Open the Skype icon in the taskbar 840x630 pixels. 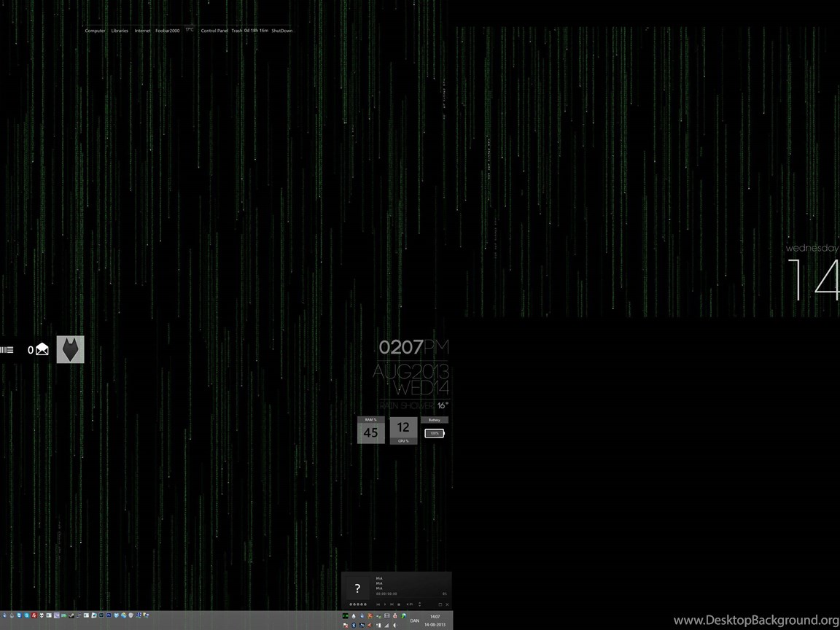(27, 615)
